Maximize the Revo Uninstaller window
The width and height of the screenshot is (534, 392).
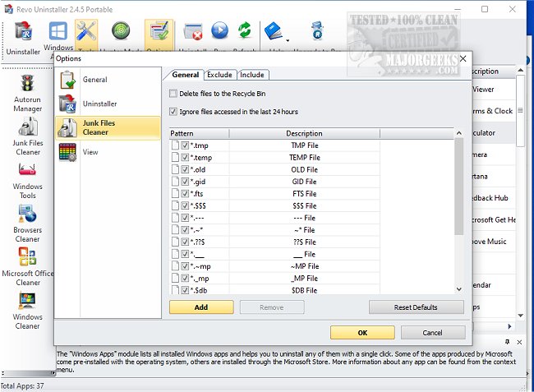(x=485, y=9)
